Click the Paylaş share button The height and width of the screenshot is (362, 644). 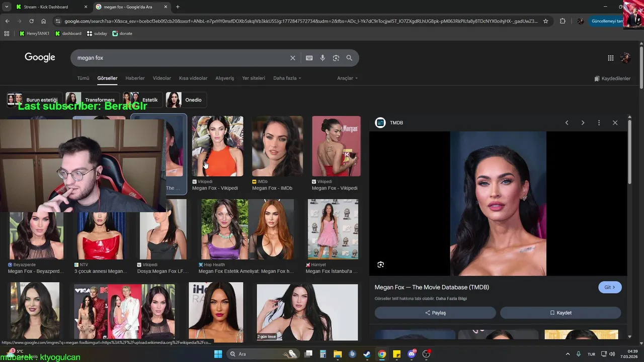point(435,313)
